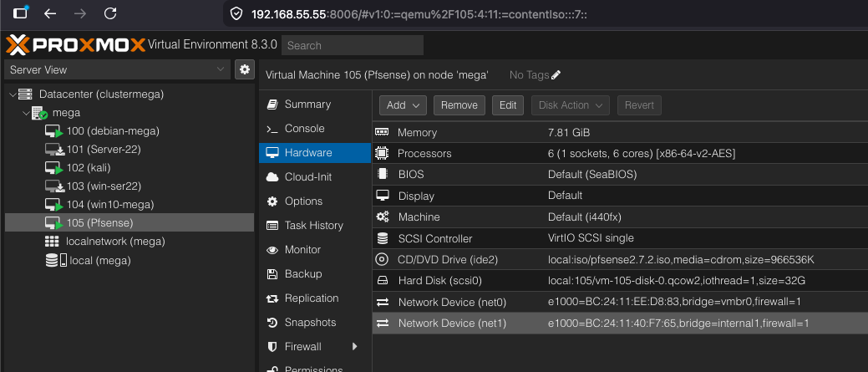Select the Processors 6 cores value
The height and width of the screenshot is (372, 868).
(642, 153)
